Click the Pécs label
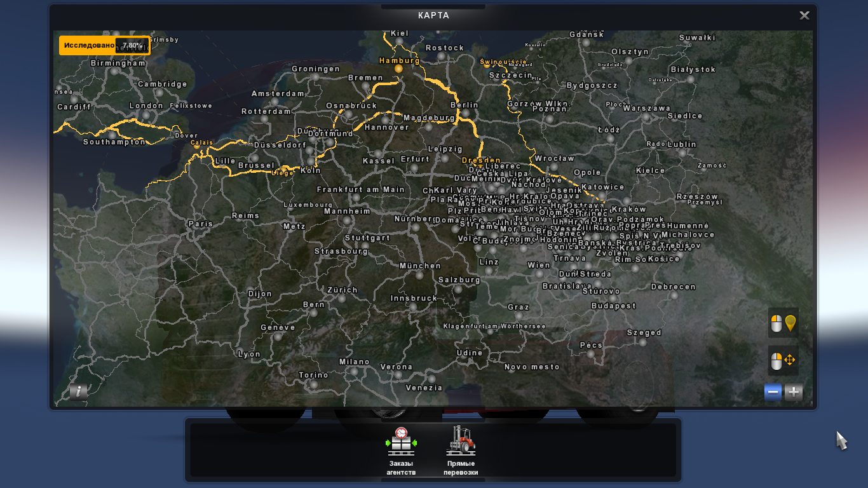The width and height of the screenshot is (868, 488). tap(591, 345)
